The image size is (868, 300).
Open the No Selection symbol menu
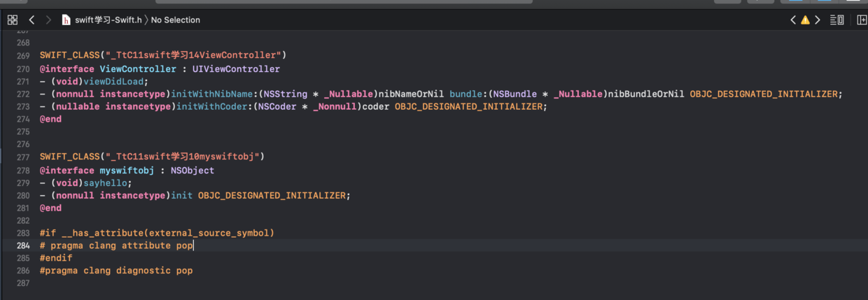pos(176,20)
